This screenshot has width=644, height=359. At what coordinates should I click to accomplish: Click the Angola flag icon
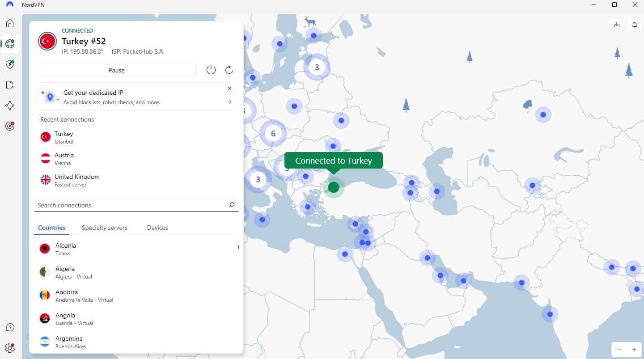click(x=45, y=319)
